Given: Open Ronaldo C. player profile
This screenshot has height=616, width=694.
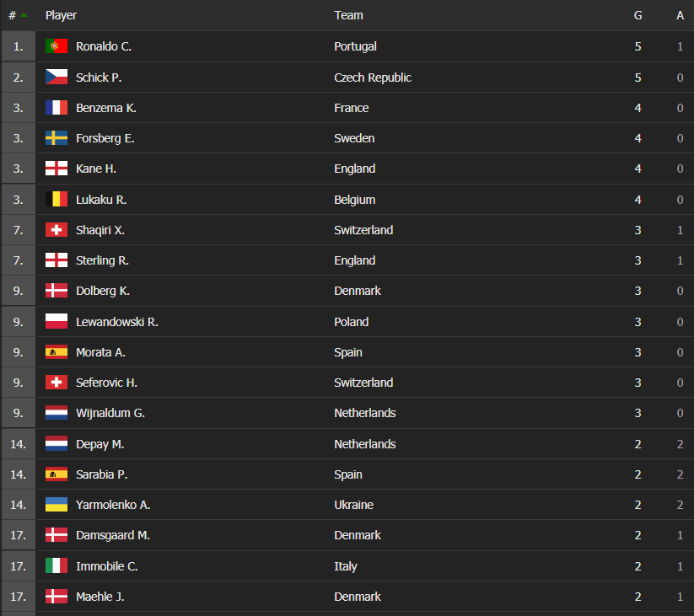Looking at the screenshot, I should point(104,46).
